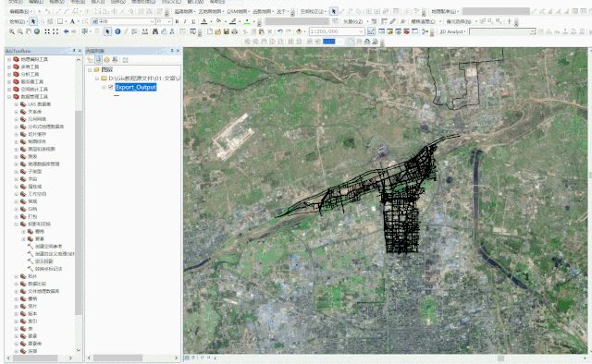The image size is (592, 364).
Task: Click the Full Extent globe icon
Action: (x=37, y=31)
